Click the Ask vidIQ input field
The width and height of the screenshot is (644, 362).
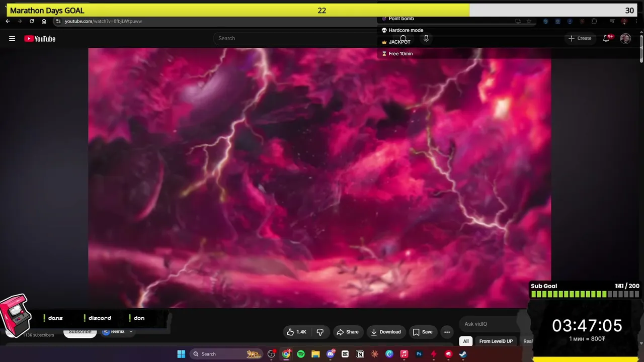[x=493, y=324]
